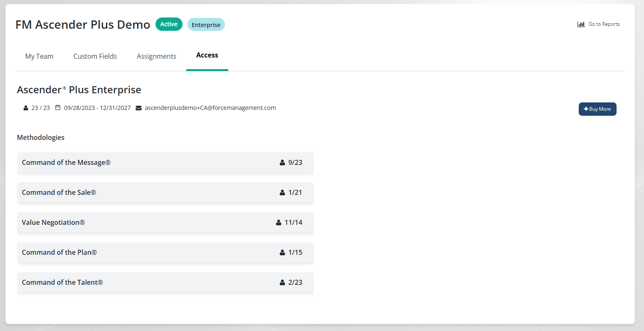Click the person icon in Command of the Talent row
The height and width of the screenshot is (331, 644).
[x=282, y=282]
